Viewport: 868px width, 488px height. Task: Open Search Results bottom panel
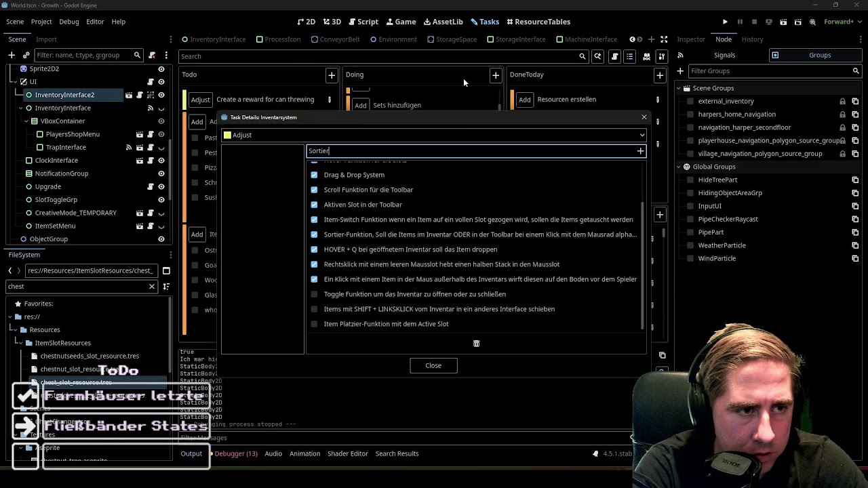click(x=397, y=453)
